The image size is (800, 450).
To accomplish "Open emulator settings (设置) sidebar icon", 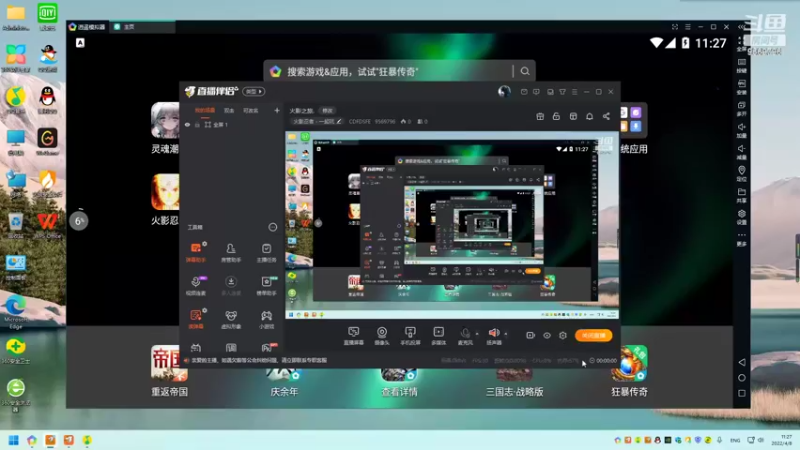I will tap(742, 216).
